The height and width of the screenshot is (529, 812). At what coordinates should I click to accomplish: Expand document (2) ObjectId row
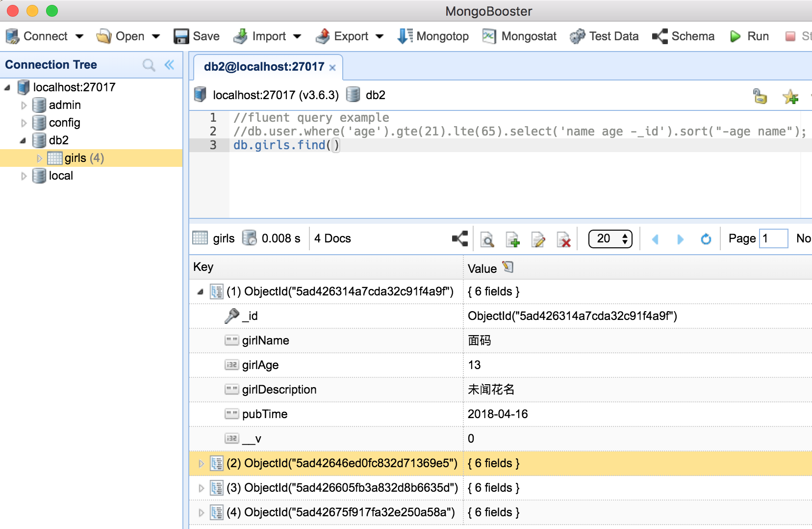[x=201, y=464]
